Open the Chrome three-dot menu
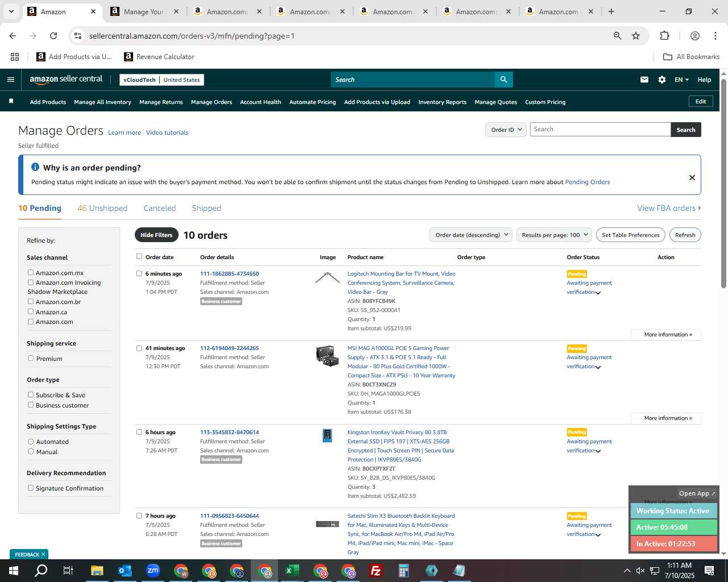The width and height of the screenshot is (728, 582). point(715,36)
